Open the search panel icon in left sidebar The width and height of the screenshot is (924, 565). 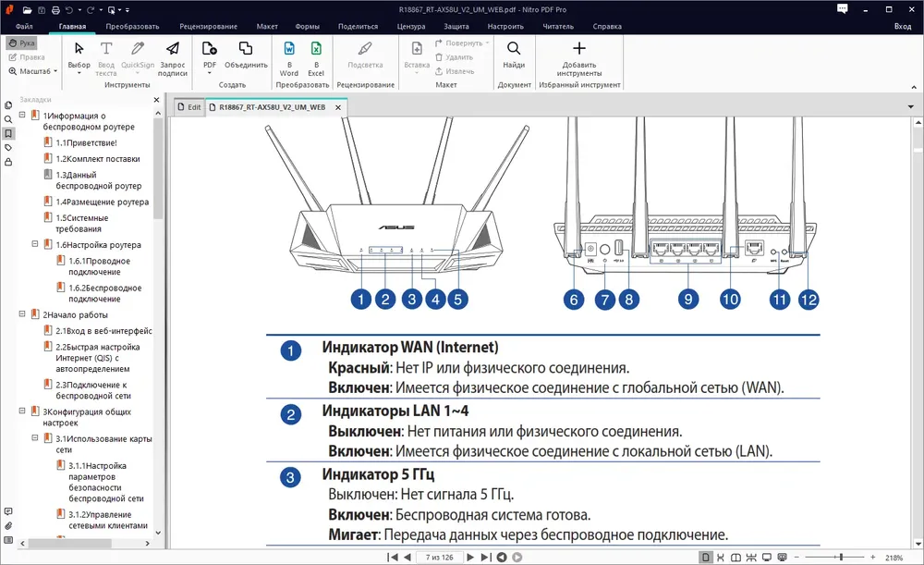tap(8, 119)
